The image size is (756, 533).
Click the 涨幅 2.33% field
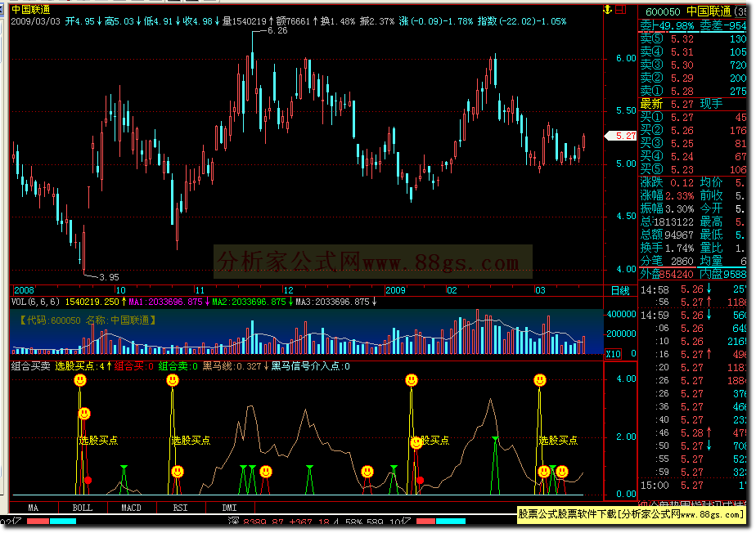coord(667,196)
